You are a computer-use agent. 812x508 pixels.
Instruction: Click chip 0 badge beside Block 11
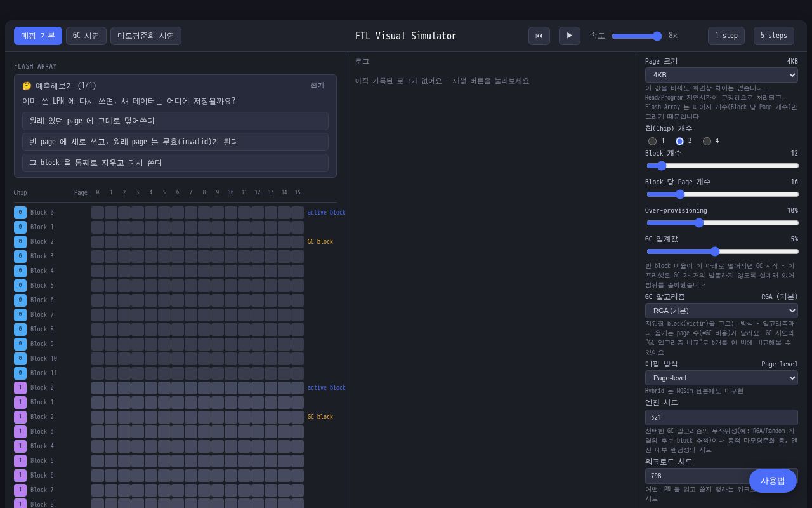click(20, 373)
